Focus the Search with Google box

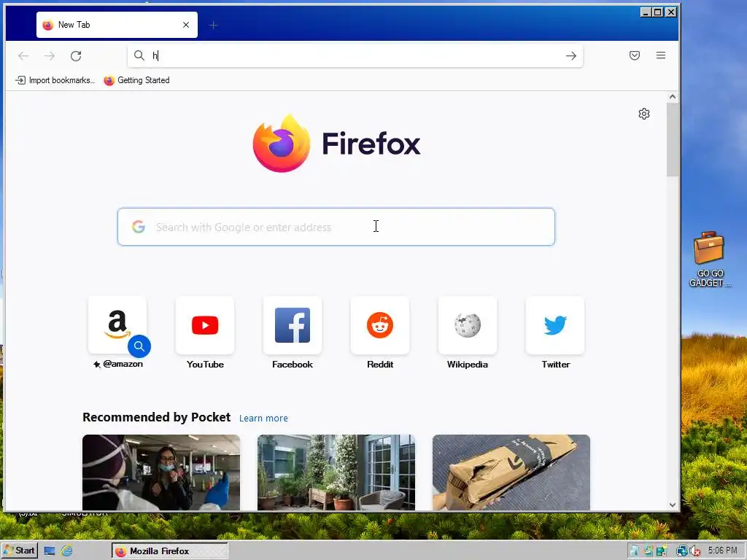(336, 227)
